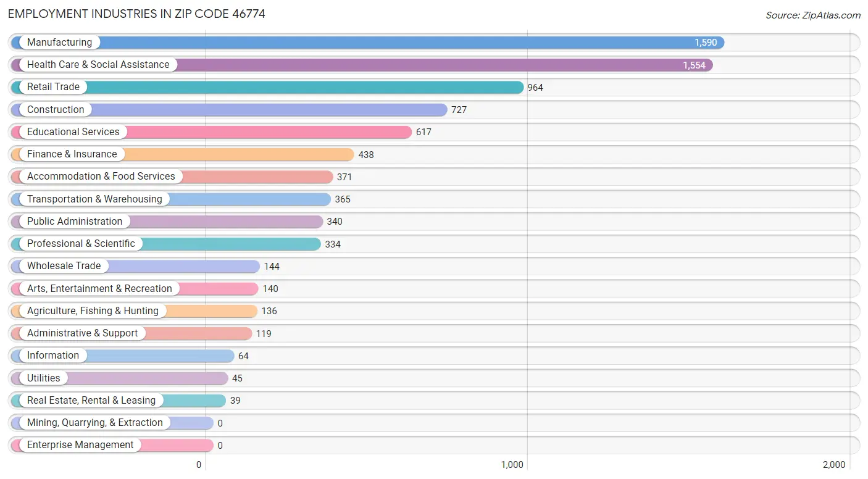Click the 1,000 axis tick label
This screenshot has height=479, width=868.
512,465
